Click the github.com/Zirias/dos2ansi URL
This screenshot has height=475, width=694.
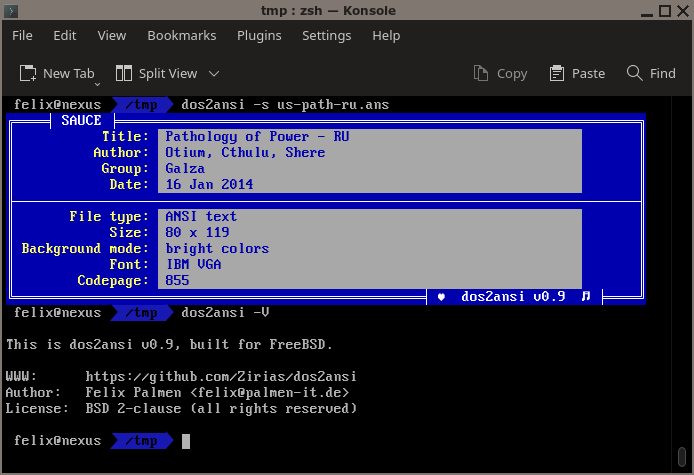[221, 376]
